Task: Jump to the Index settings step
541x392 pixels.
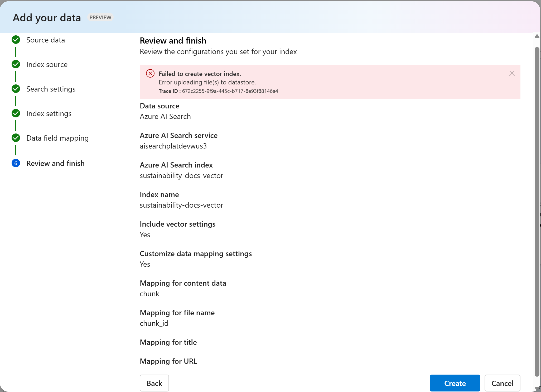Action: 49,114
